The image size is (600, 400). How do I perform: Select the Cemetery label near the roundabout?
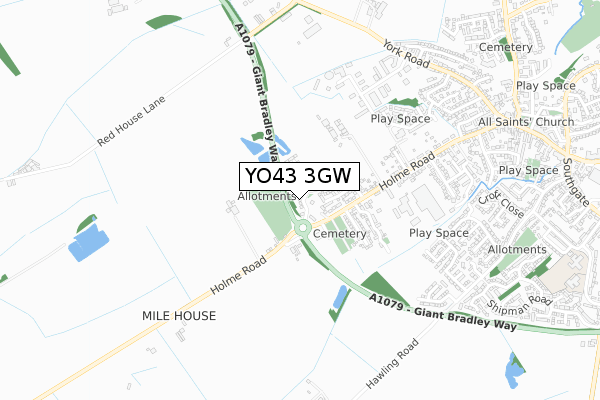[x=340, y=234]
